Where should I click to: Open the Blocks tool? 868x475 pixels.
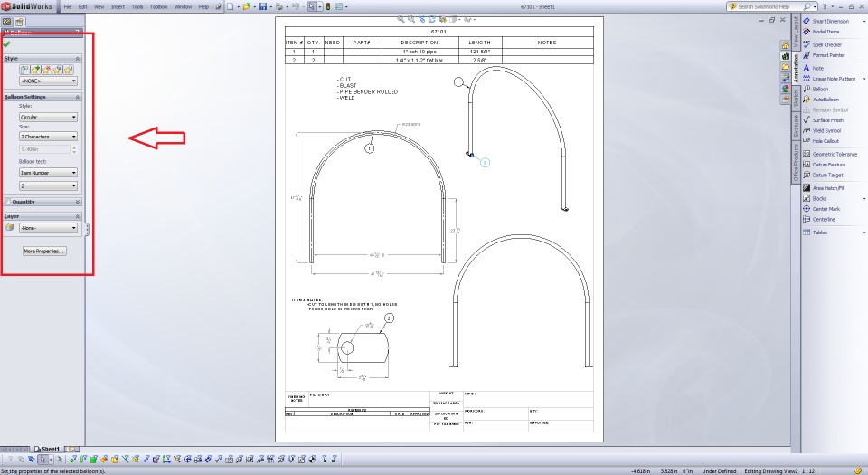pos(815,199)
